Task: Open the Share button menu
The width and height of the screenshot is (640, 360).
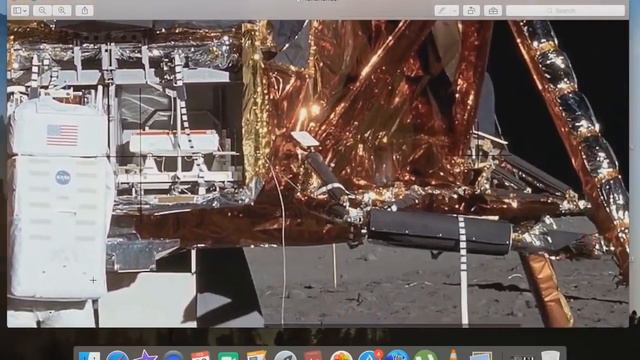Action: [x=84, y=10]
